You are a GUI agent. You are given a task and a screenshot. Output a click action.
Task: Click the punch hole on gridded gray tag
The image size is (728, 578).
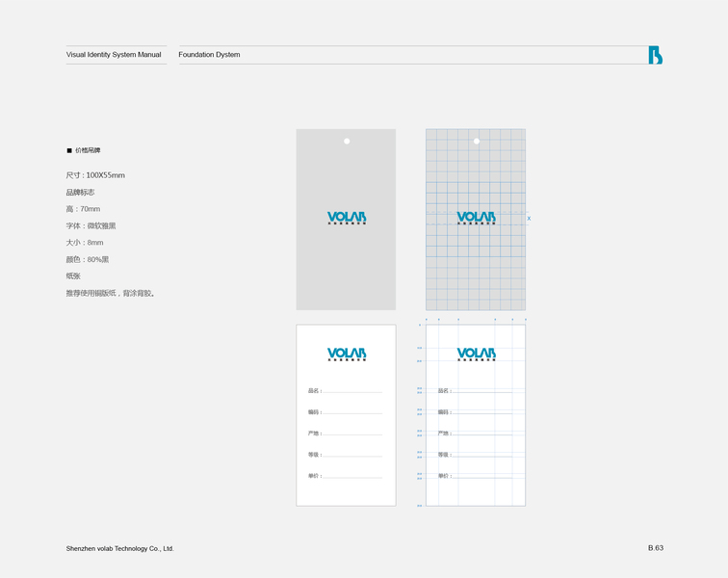coord(477,142)
